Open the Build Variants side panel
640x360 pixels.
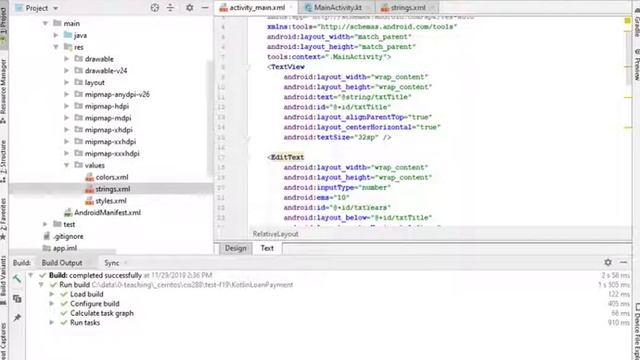pos(3,280)
